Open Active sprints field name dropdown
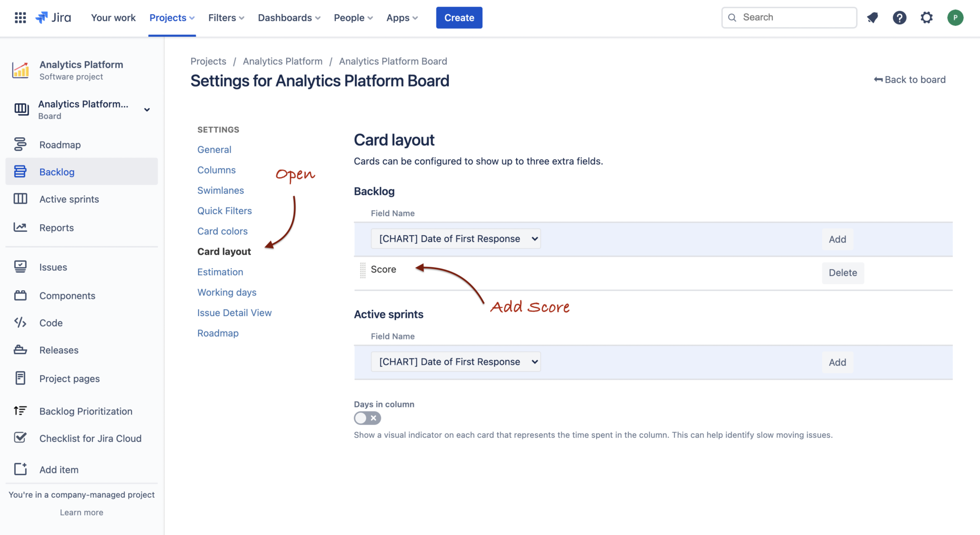The image size is (980, 535). [x=456, y=362]
